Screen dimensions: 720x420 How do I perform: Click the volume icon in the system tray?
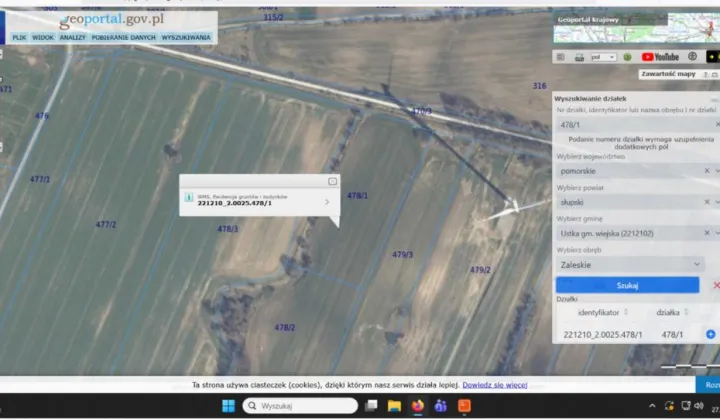[699, 406]
